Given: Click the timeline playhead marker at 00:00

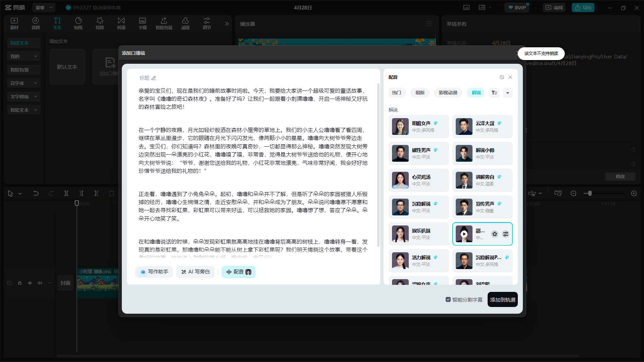Looking at the screenshot, I should 77,203.
